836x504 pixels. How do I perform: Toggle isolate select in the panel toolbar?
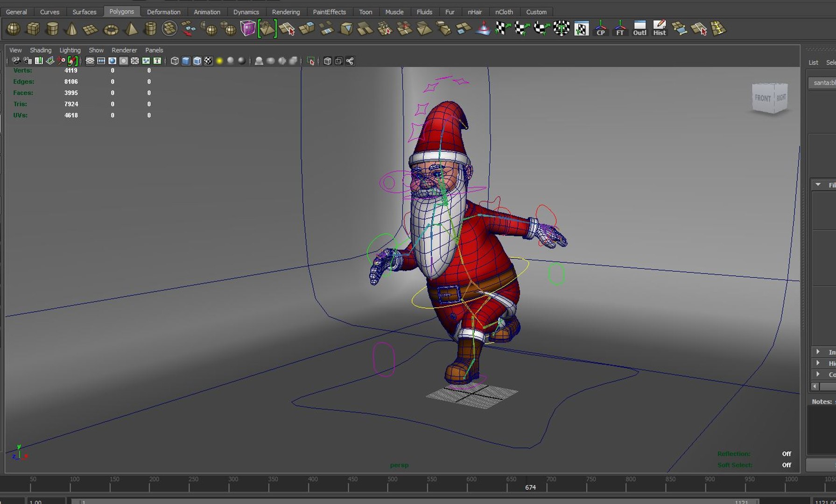point(311,61)
